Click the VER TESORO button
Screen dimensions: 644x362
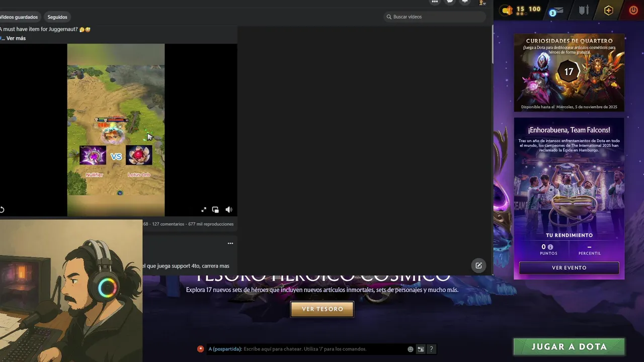point(322,309)
